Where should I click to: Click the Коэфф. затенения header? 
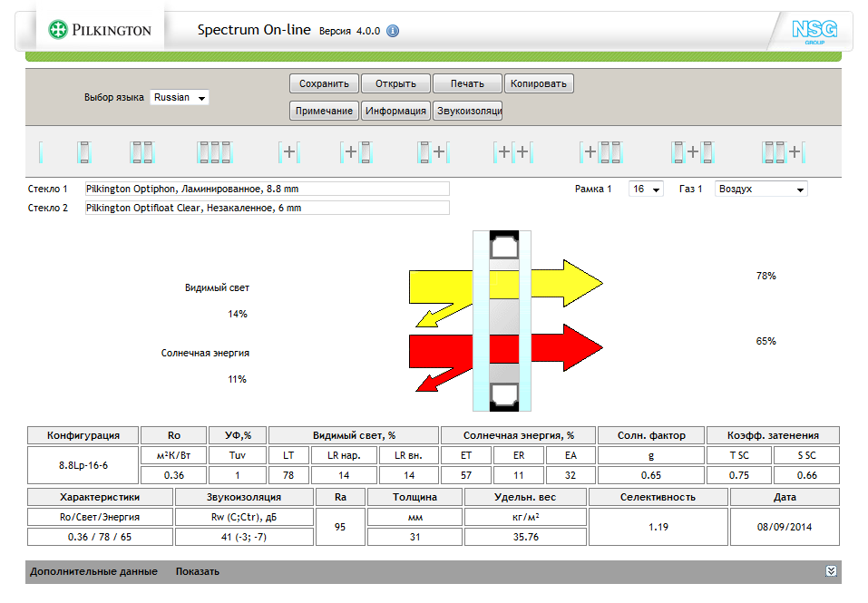773,435
